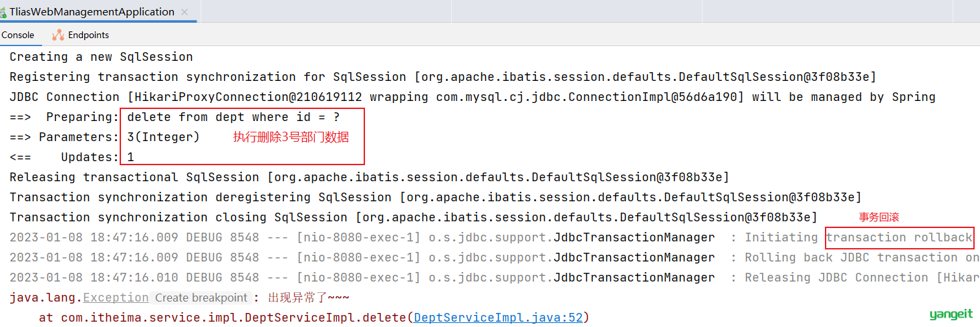980x327 pixels.
Task: Click the '3(Integer)' parameter value
Action: 164,137
